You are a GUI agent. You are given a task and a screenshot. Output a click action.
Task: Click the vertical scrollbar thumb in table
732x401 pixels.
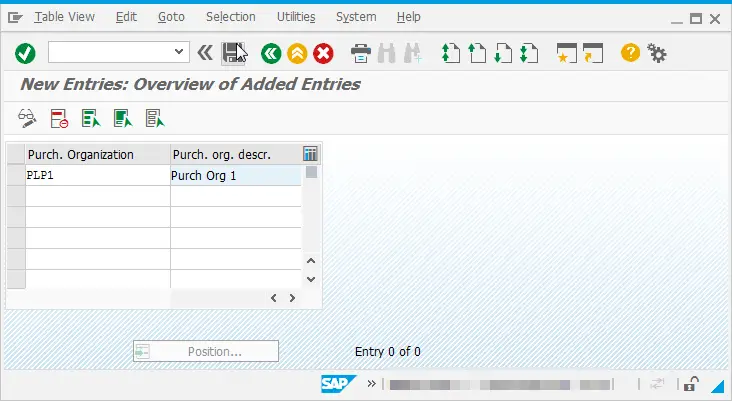[311, 172]
